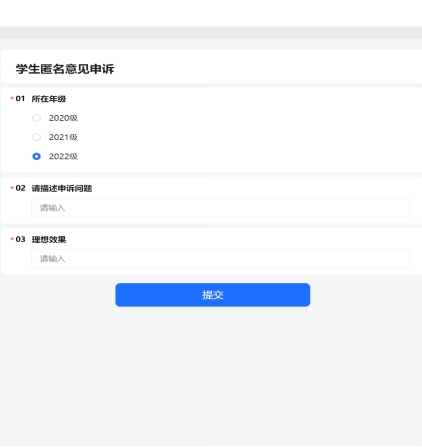Click the 所在年级 question heading

tap(49, 99)
